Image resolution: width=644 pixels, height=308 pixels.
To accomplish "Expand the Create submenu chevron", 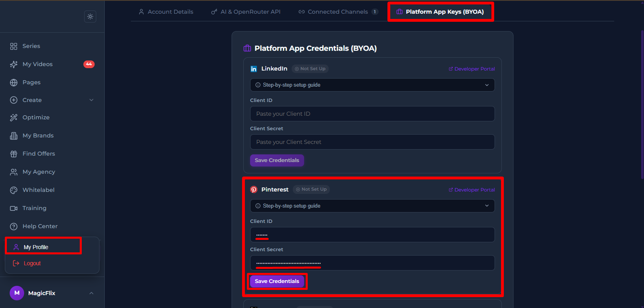I will click(x=91, y=100).
